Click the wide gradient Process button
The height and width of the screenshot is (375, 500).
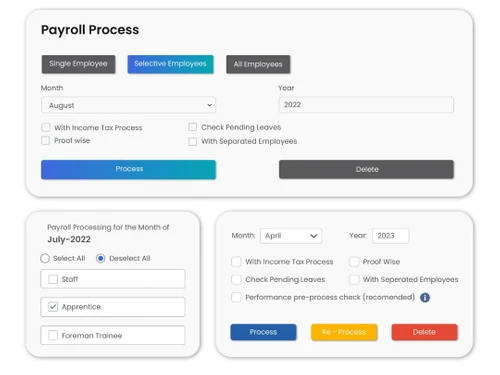(129, 169)
